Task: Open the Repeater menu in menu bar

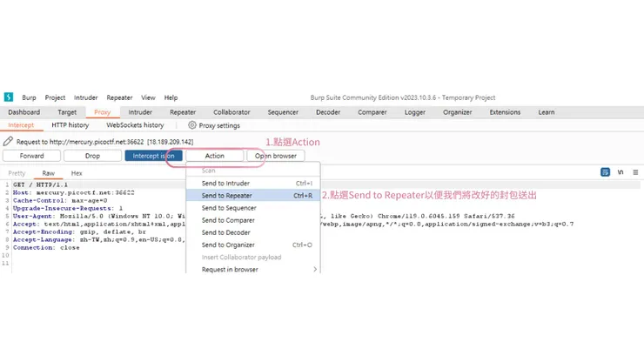Action: coord(119,97)
